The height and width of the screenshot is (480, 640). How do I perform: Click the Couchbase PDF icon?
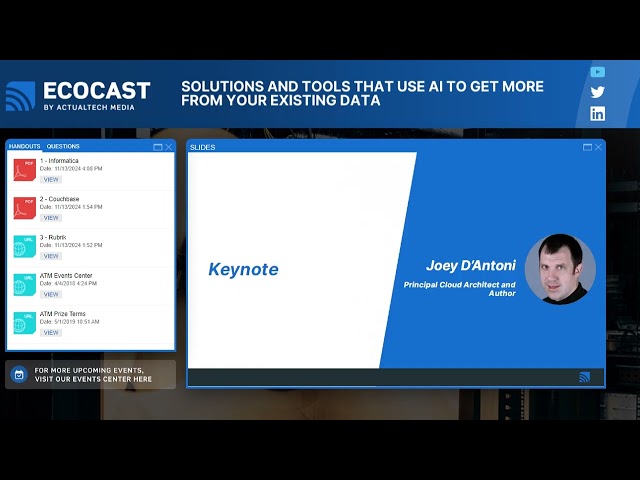(24, 208)
